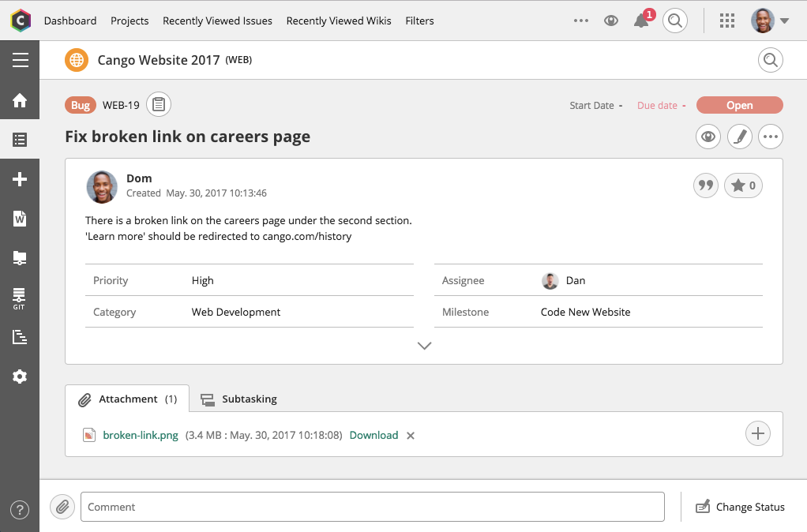Expand issue details with the chevron arrow

pos(424,346)
